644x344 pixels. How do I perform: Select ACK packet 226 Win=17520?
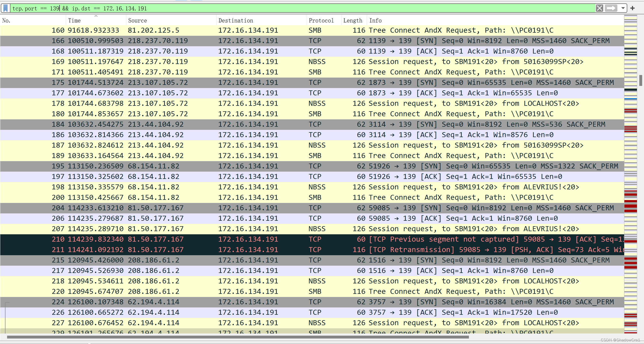[x=312, y=312]
